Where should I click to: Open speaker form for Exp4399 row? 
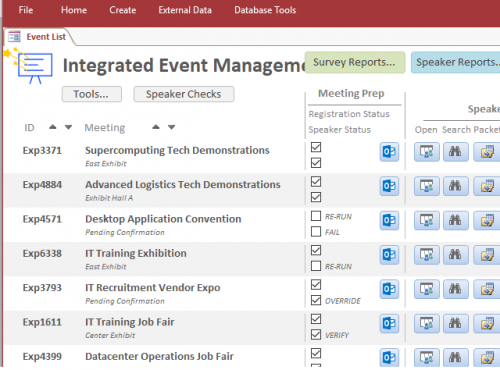pos(427,357)
